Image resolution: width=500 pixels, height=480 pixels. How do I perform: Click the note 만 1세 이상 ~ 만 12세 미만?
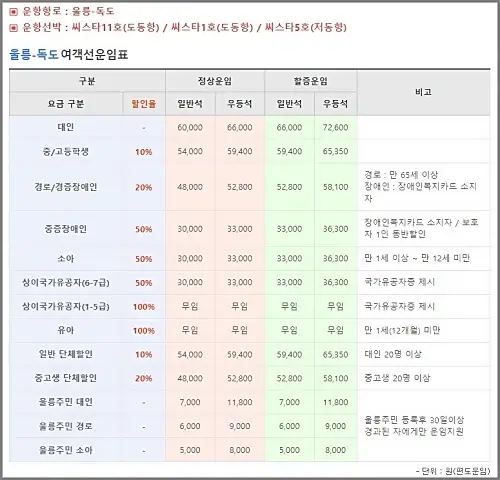(417, 258)
